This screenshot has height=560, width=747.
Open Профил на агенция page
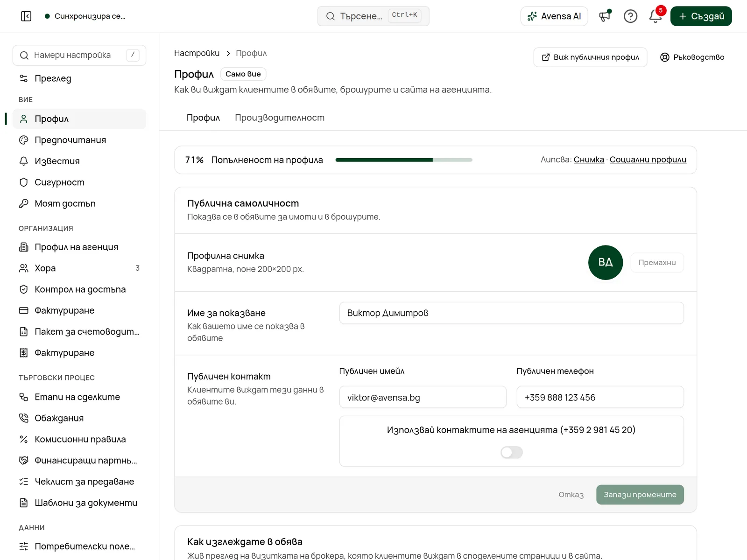coord(79,247)
